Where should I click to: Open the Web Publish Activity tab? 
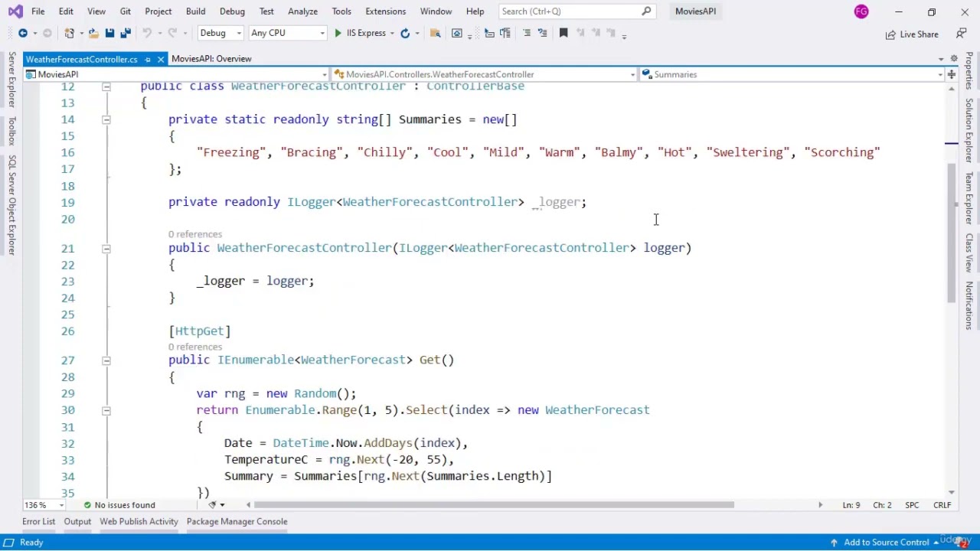point(139,522)
